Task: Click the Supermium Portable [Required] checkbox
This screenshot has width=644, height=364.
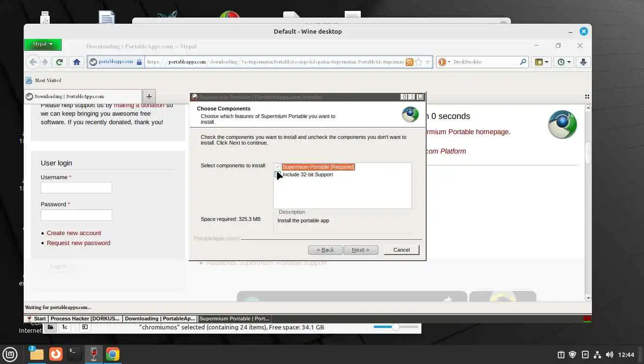Action: 278,167
